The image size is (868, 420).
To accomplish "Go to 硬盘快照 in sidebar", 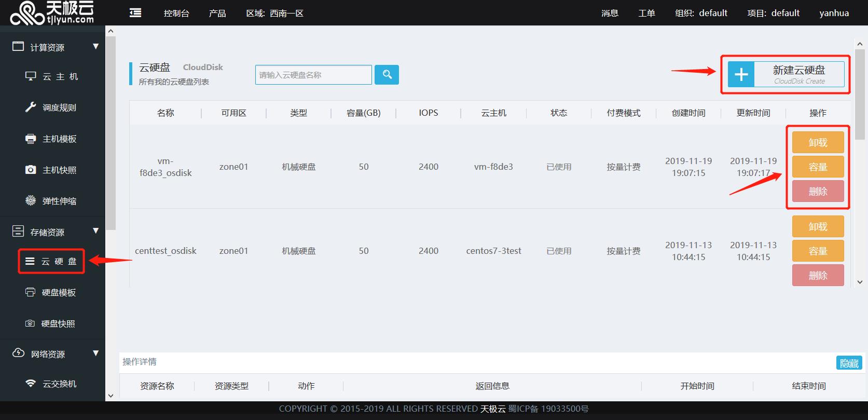I will point(58,323).
